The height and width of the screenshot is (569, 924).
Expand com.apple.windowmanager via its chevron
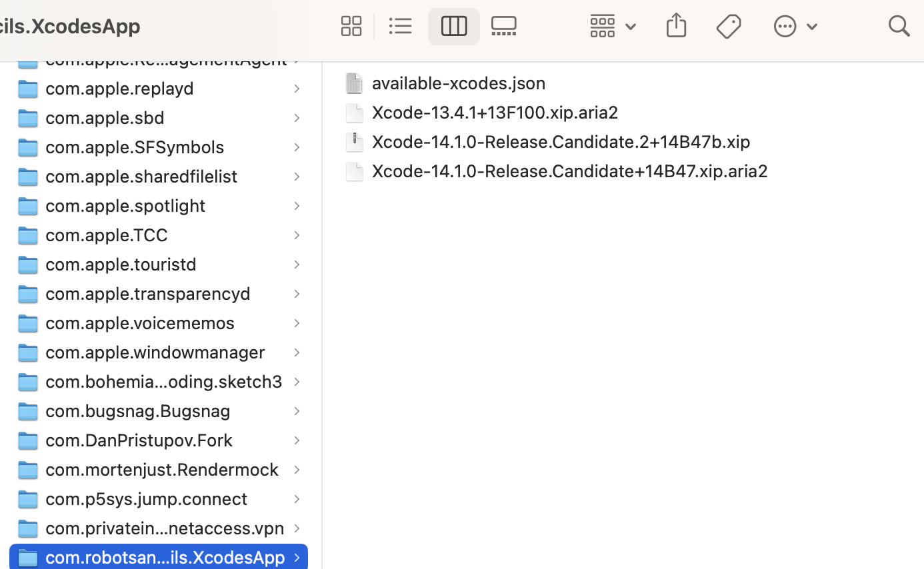[x=296, y=352]
